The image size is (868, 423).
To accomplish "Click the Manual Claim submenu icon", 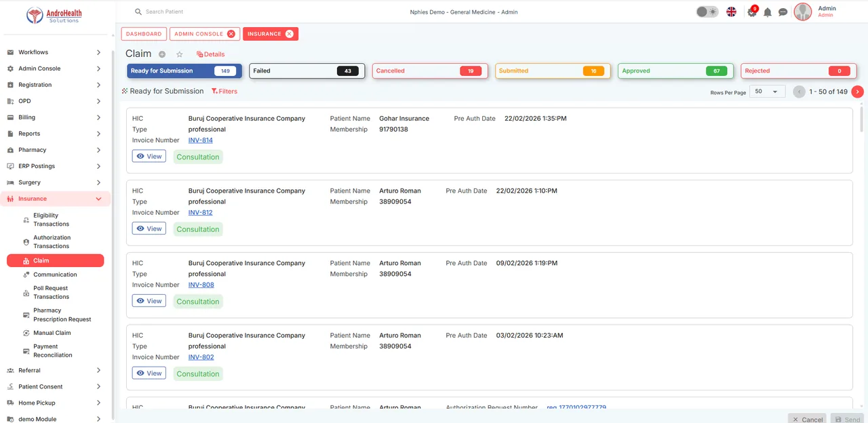I will [26, 333].
